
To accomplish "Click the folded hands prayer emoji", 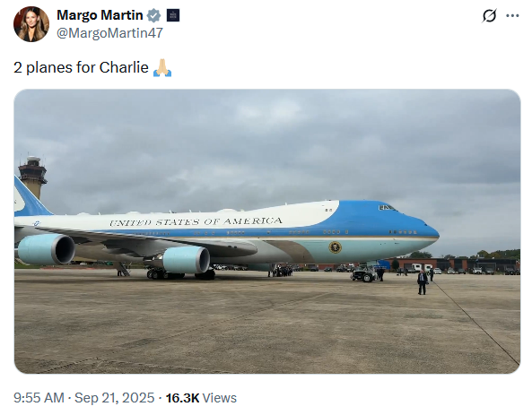I will (x=162, y=68).
